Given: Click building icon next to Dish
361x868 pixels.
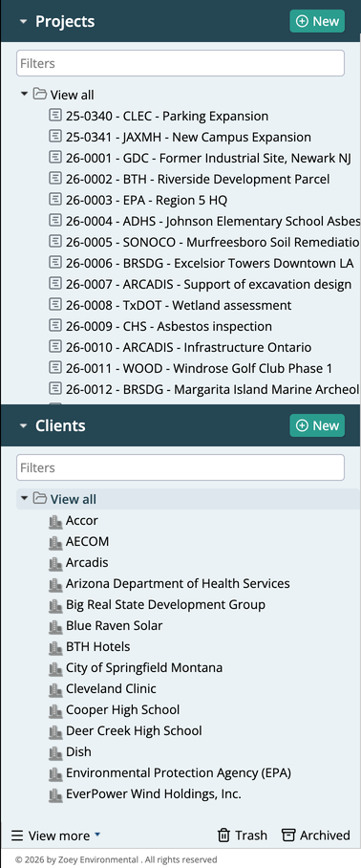Looking at the screenshot, I should 55,752.
